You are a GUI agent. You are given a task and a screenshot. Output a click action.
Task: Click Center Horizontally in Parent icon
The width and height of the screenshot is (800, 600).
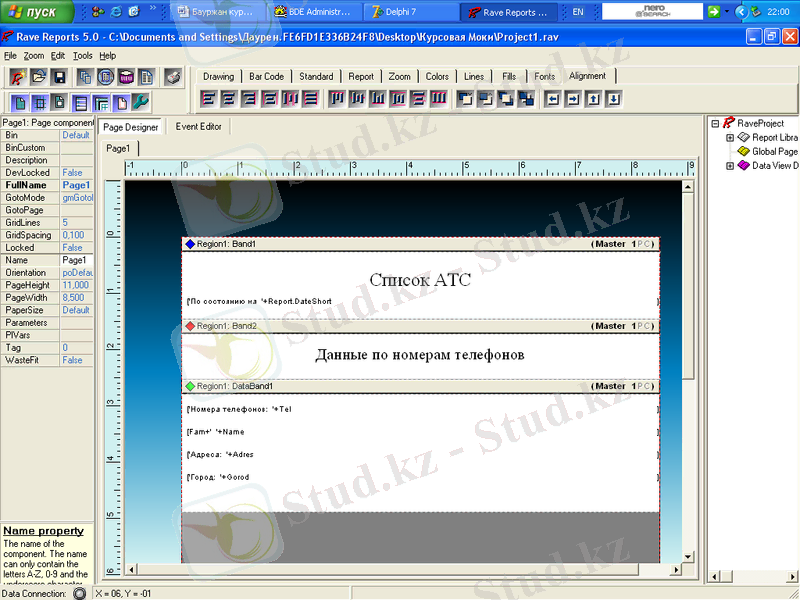[x=269, y=98]
